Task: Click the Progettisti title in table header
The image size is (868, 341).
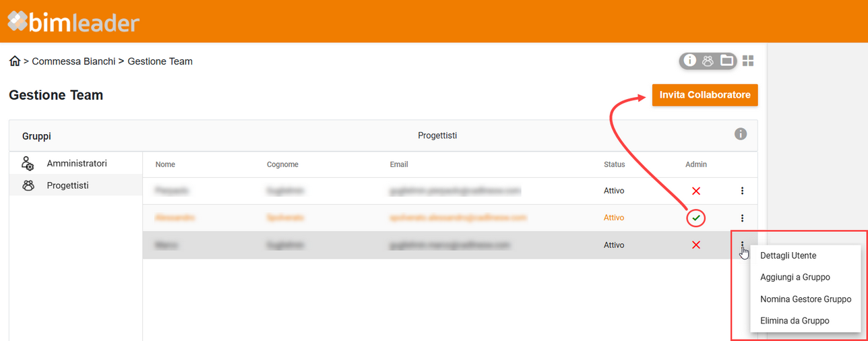Action: 437,135
